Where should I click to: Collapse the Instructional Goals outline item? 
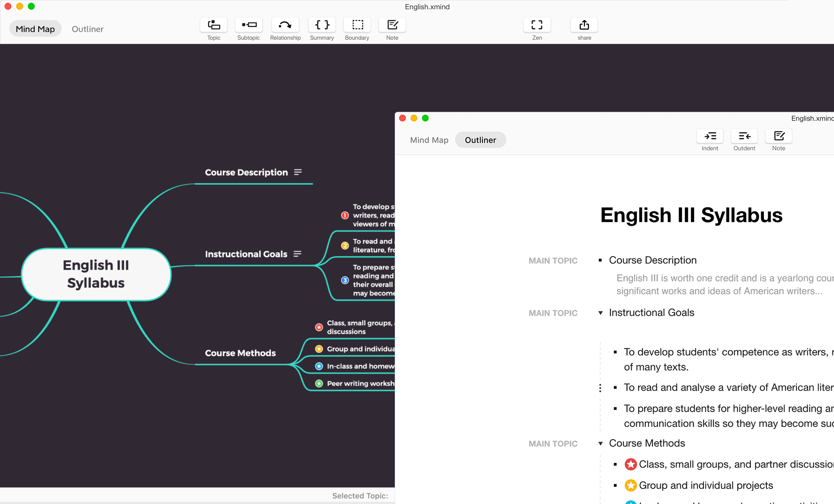[601, 313]
